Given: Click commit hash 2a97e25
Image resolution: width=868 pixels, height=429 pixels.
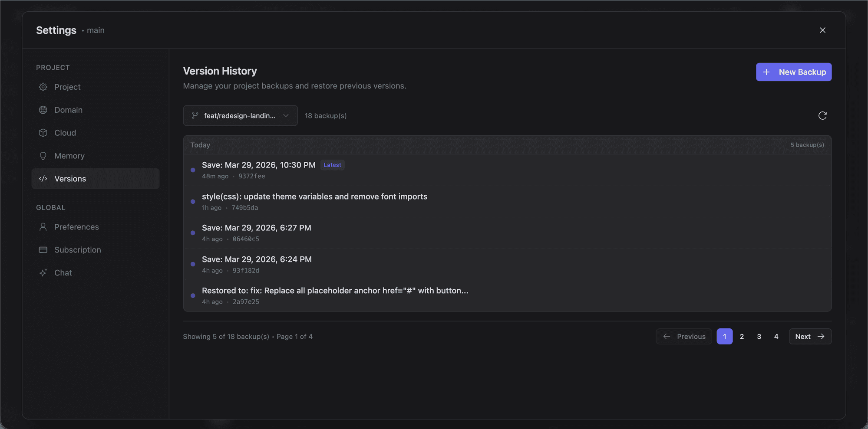Looking at the screenshot, I should [x=246, y=302].
